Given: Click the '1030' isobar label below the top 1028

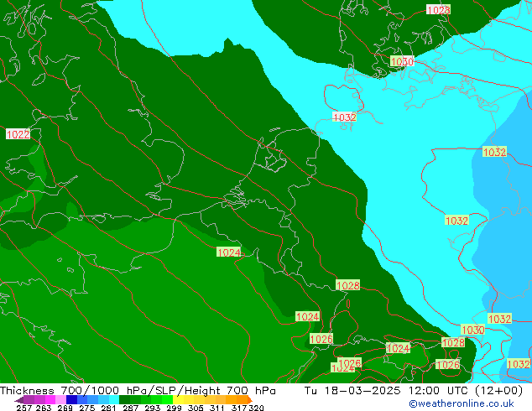Looking at the screenshot, I should 402,61.
